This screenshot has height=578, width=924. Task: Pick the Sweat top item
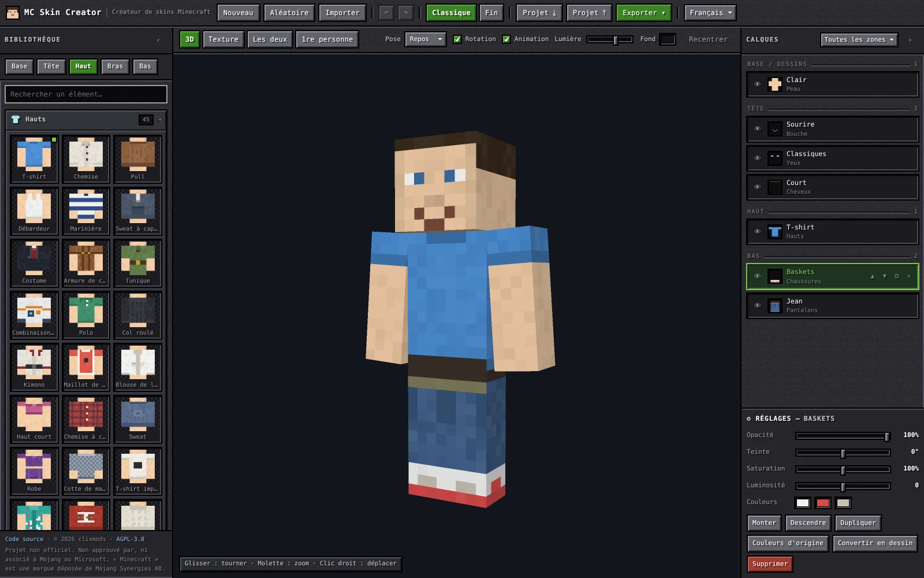[x=137, y=419]
